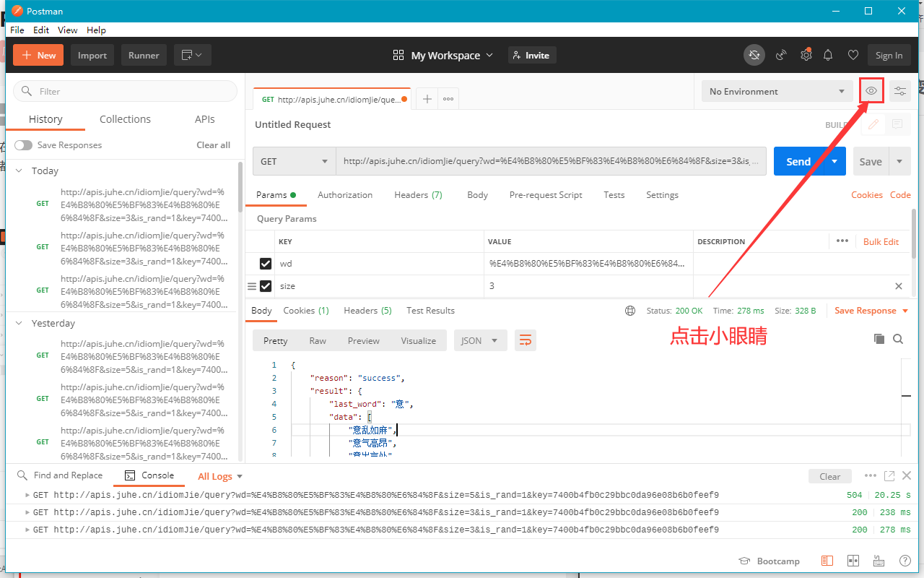
Task: Open Find and Replace panel
Action: pyautogui.click(x=61, y=475)
